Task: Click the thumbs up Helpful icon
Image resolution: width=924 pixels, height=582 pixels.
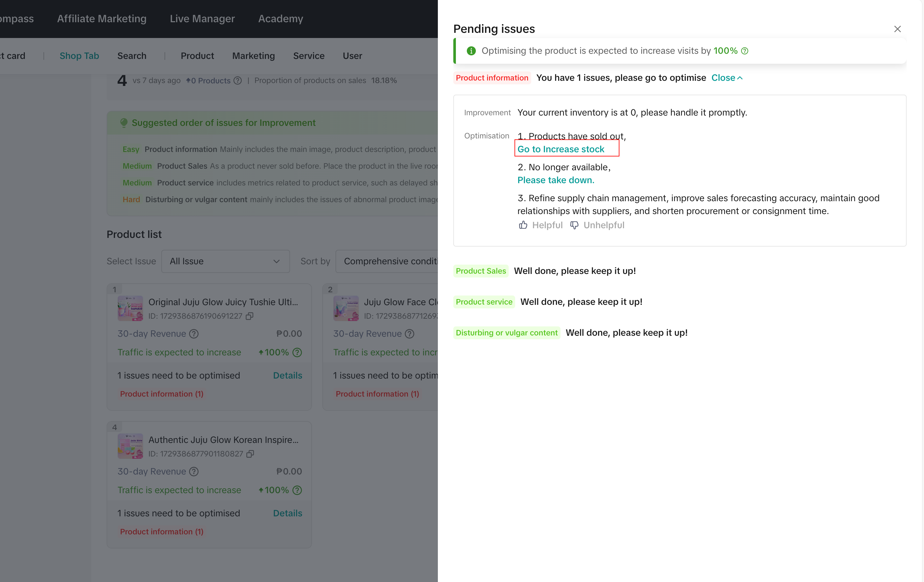Action: pos(523,225)
